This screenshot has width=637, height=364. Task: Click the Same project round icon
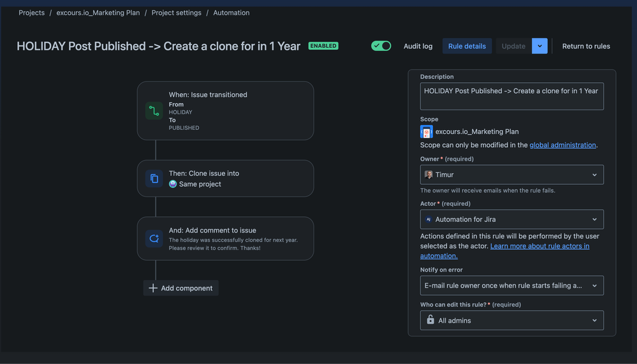click(x=173, y=184)
